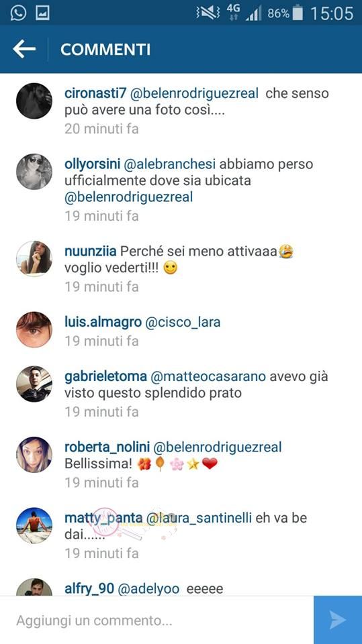The width and height of the screenshot is (362, 644).
Task: Focus the 'Aggiungi un commento' field
Action: (x=156, y=620)
